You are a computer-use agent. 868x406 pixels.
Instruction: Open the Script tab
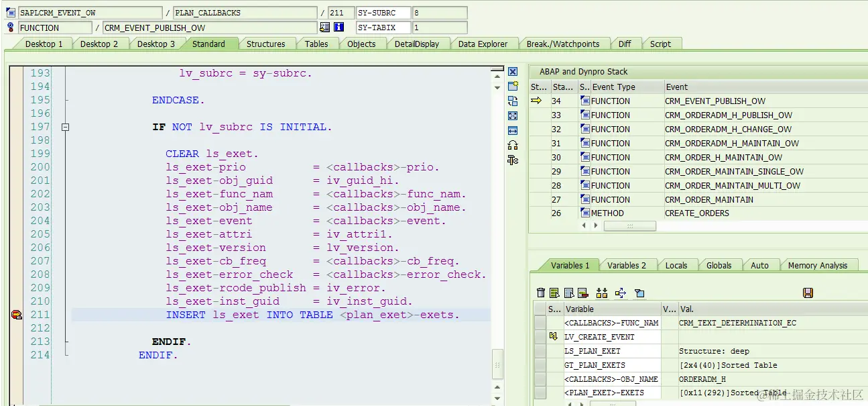pyautogui.click(x=660, y=44)
